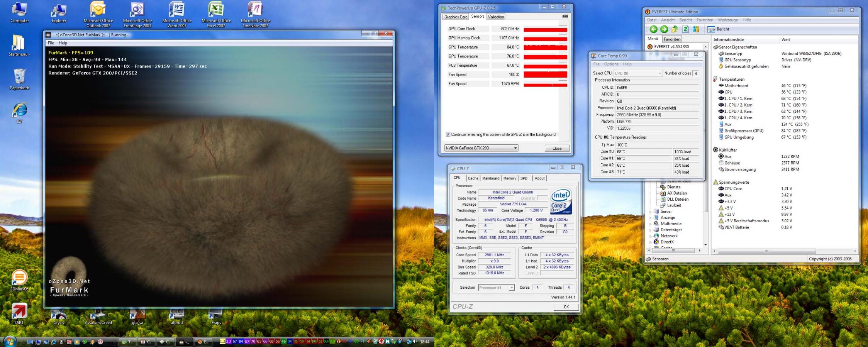
Task: Launch the Crysis desktop shortcut
Action: (59, 317)
